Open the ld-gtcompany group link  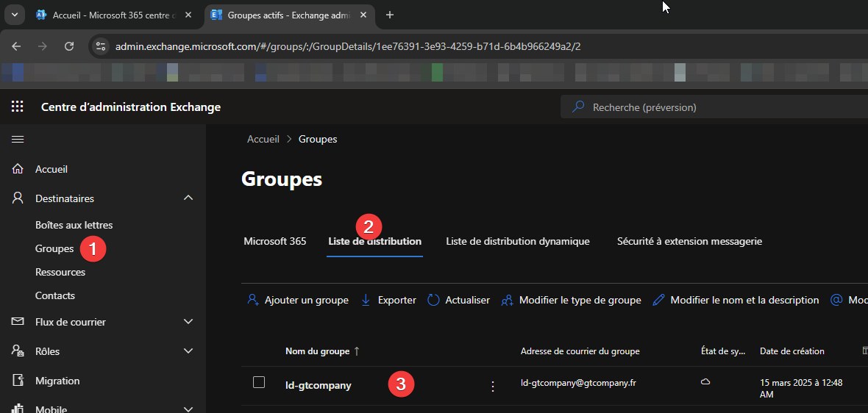[318, 385]
